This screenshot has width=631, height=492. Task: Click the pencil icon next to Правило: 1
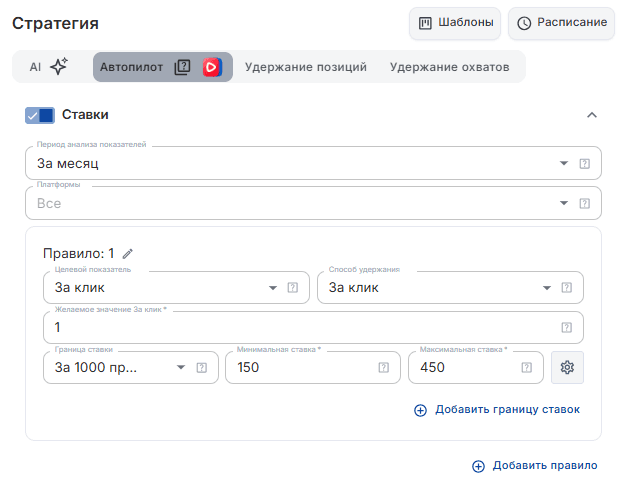pyautogui.click(x=128, y=254)
